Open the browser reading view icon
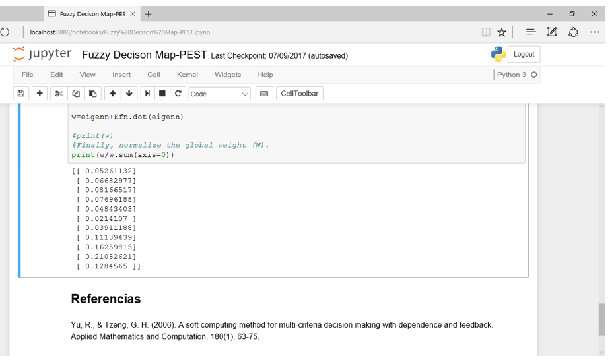Viewport: 614px width, 364px height. point(486,32)
